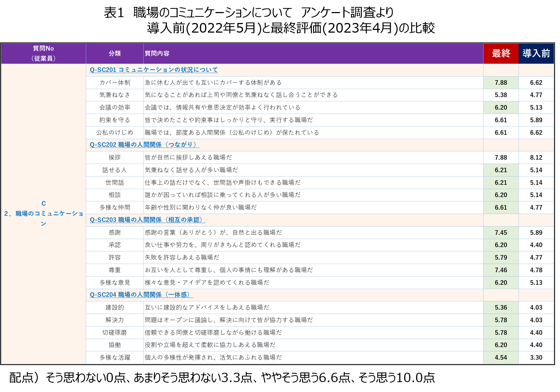This screenshot has height=392, width=560.
Task: Select the 質問No(従業員) header cell
Action: [44, 53]
